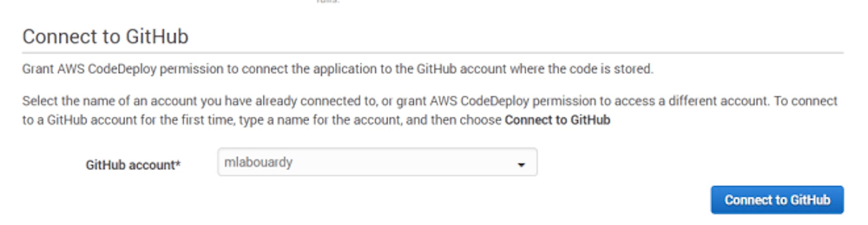This screenshot has width=868, height=225.
Task: Click the Grant AWS CodeDeploy permission sentence
Action: tap(338, 69)
